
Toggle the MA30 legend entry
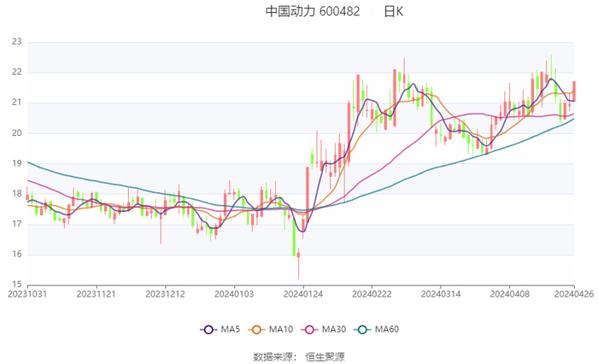324,329
